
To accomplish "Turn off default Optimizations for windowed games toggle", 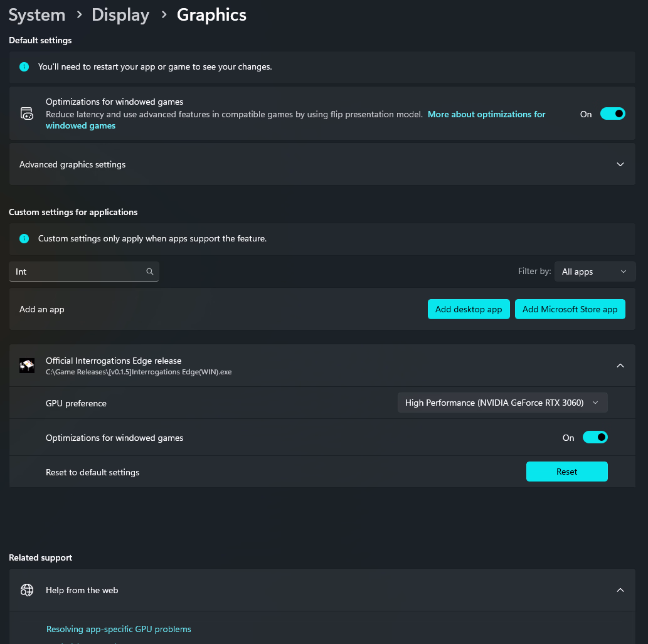I will pyautogui.click(x=612, y=113).
